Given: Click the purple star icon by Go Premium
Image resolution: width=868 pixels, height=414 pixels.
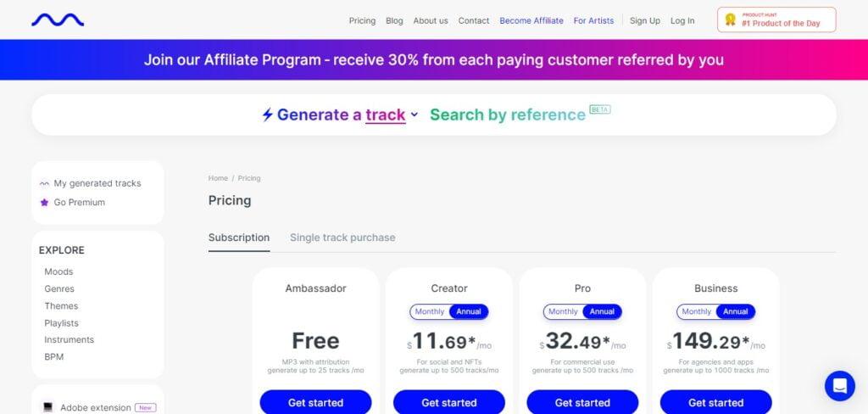Looking at the screenshot, I should [44, 202].
